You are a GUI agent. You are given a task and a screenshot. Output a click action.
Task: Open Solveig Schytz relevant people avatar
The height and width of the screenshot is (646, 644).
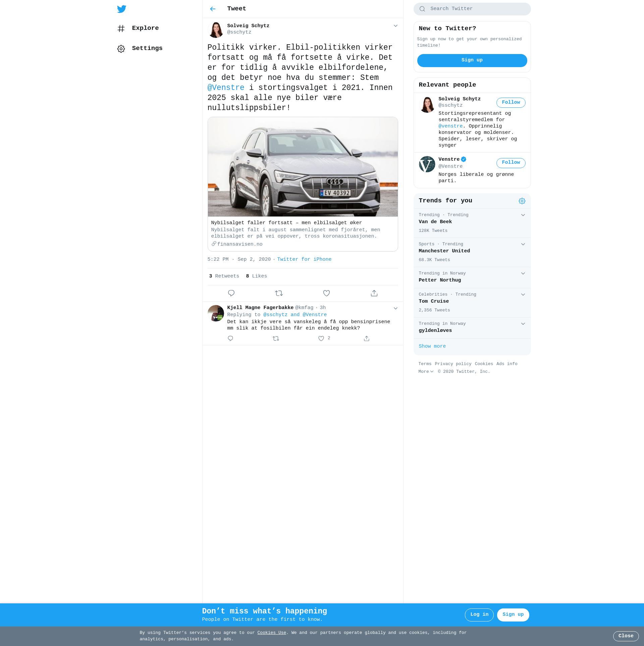coord(427,105)
